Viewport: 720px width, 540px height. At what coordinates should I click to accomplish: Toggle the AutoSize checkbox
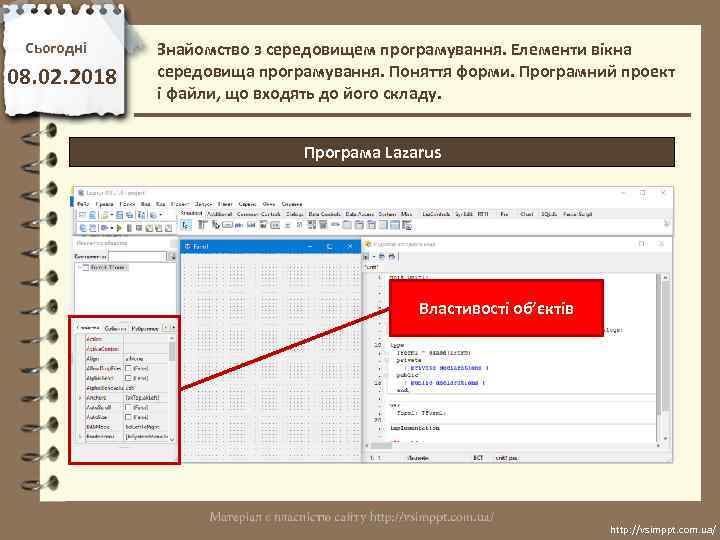[x=129, y=417]
